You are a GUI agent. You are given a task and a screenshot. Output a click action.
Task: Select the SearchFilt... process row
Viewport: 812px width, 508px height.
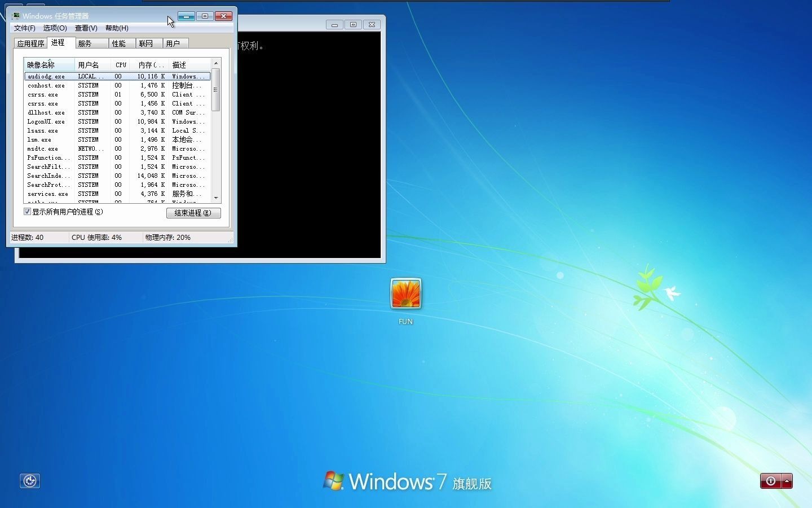117,167
